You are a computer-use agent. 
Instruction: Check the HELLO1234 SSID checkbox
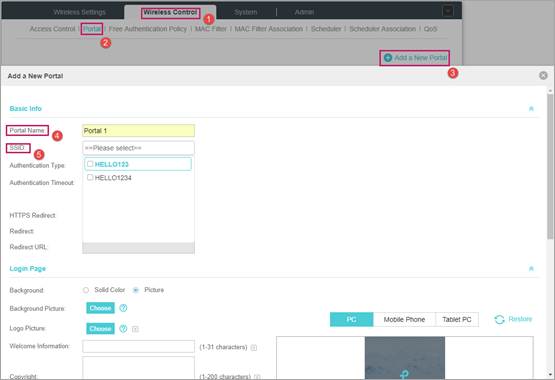[x=90, y=177]
